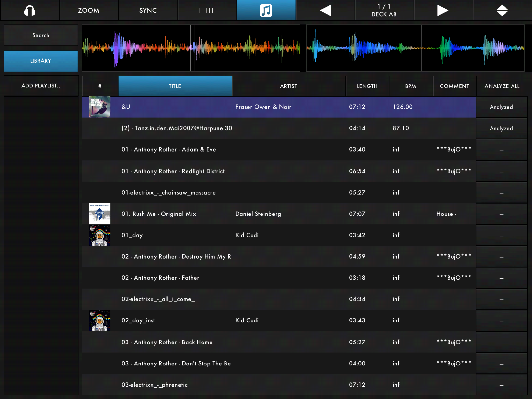This screenshot has width=532, height=399.
Task: Click Daniel Steinberg Rush Me cover art
Action: click(100, 214)
